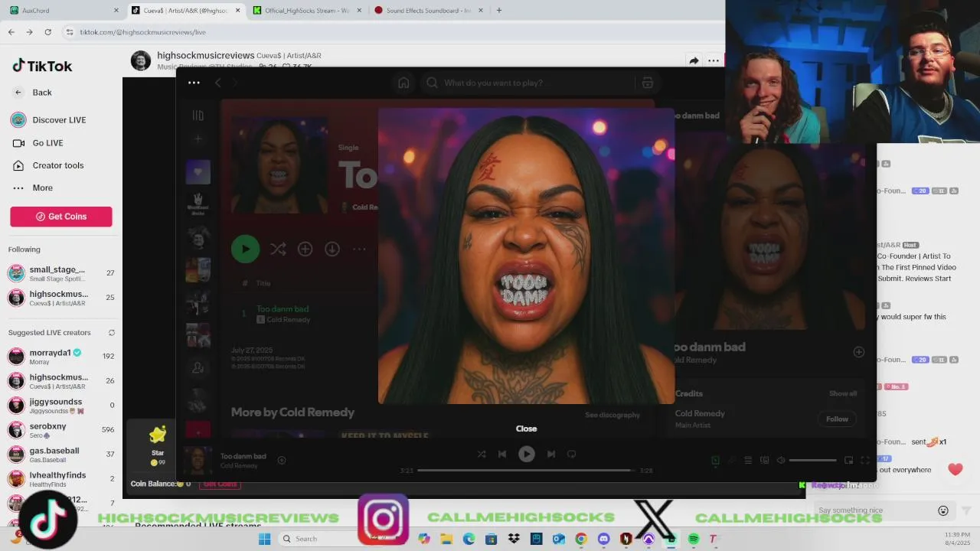This screenshot has width=980, height=551.
Task: Open Spotify from the Windows taskbar
Action: pyautogui.click(x=693, y=539)
